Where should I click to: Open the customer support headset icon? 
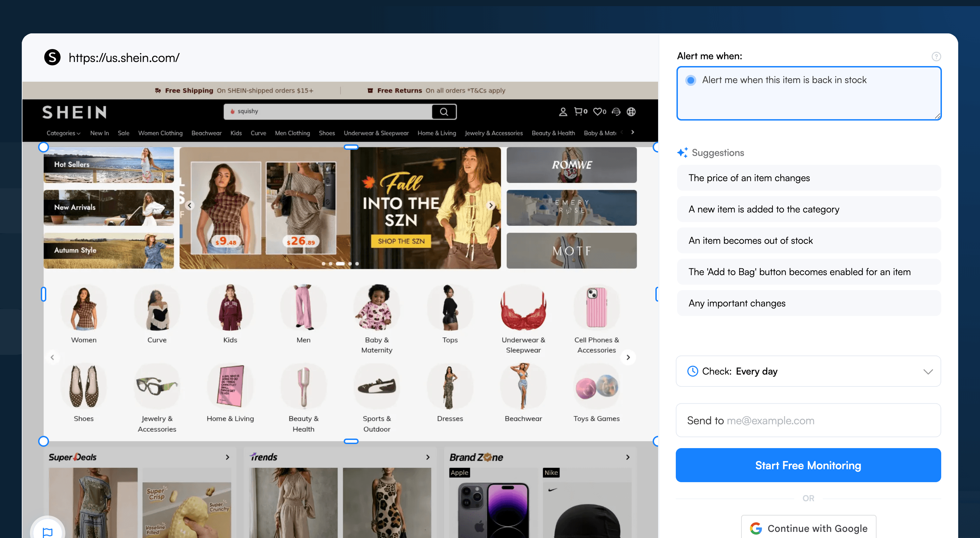616,112
